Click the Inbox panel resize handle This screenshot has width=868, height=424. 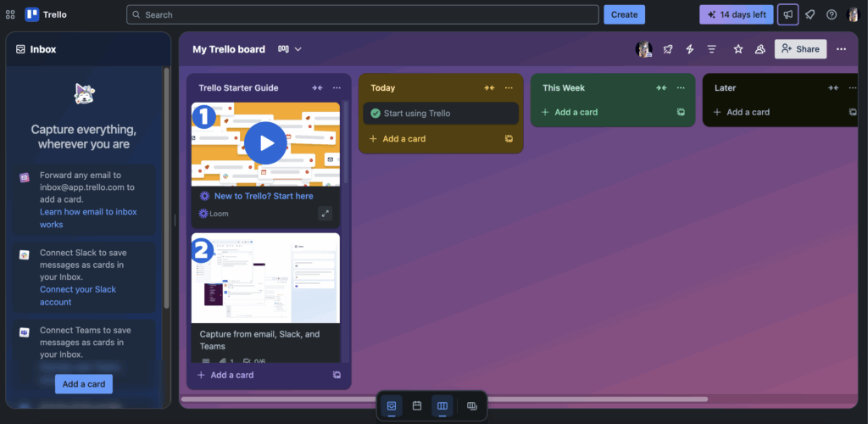[175, 220]
